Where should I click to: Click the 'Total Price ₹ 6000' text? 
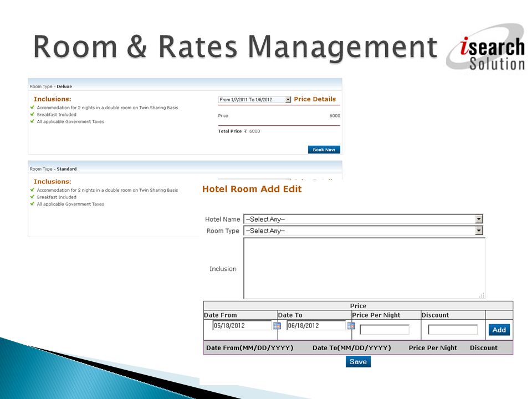pos(239,131)
